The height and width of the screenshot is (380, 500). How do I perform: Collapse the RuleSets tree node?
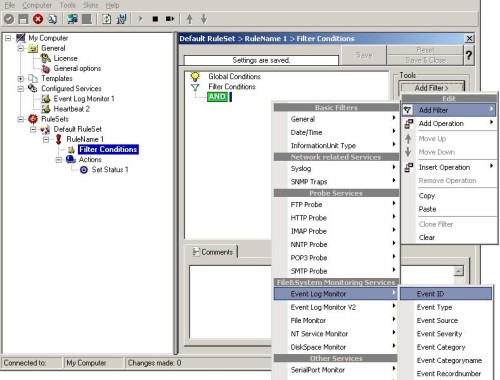[x=21, y=119]
